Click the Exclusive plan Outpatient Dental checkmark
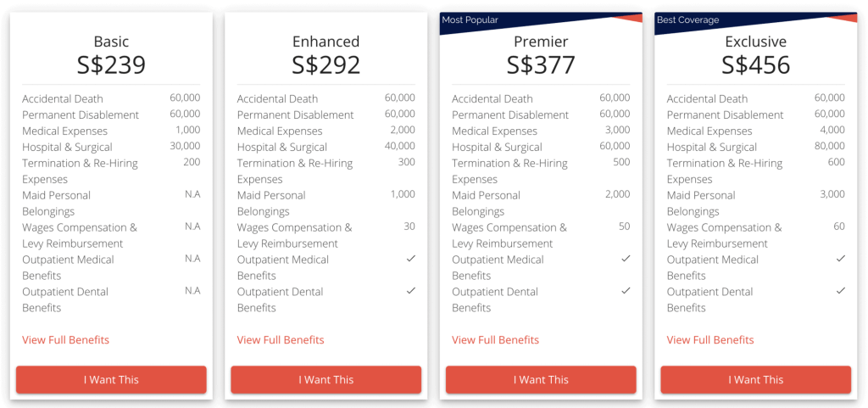 (841, 291)
